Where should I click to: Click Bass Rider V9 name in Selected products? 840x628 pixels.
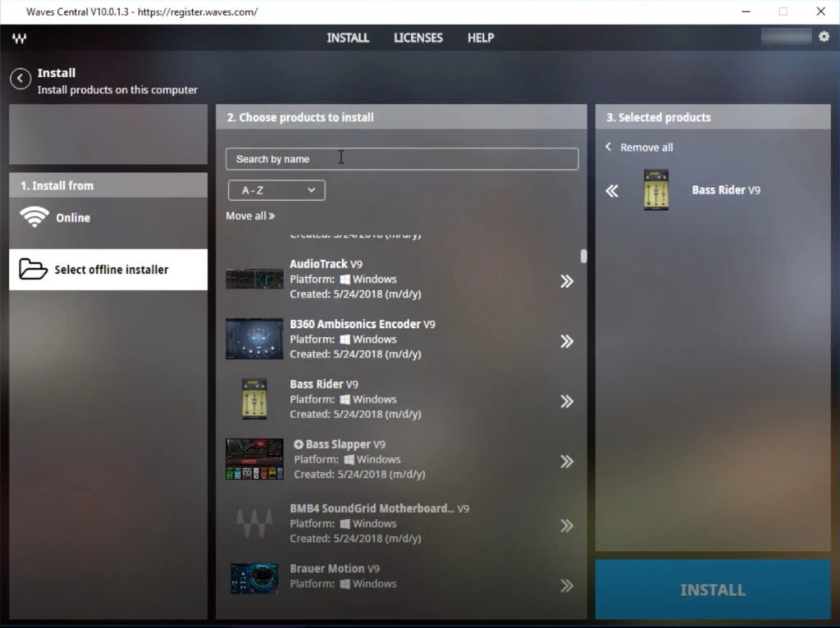pyautogui.click(x=726, y=190)
